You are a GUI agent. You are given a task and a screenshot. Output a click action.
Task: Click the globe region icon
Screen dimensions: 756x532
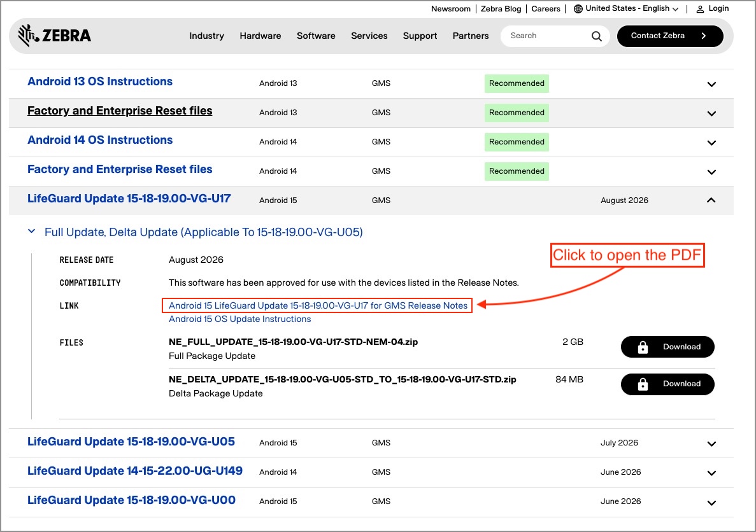578,9
